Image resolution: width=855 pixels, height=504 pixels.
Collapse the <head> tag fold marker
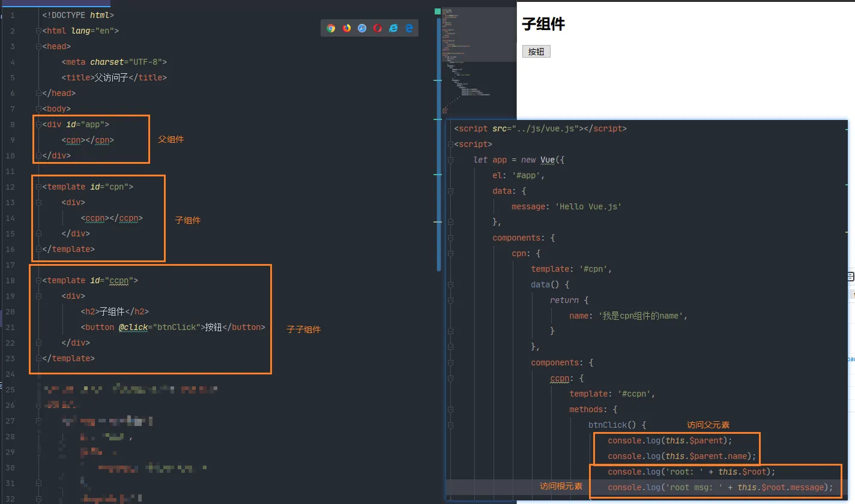point(38,46)
